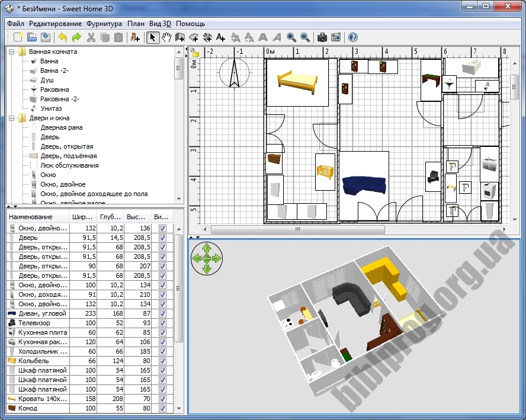The image size is (526, 420).
Task: Open the Вид 3D menu
Action: tap(161, 24)
